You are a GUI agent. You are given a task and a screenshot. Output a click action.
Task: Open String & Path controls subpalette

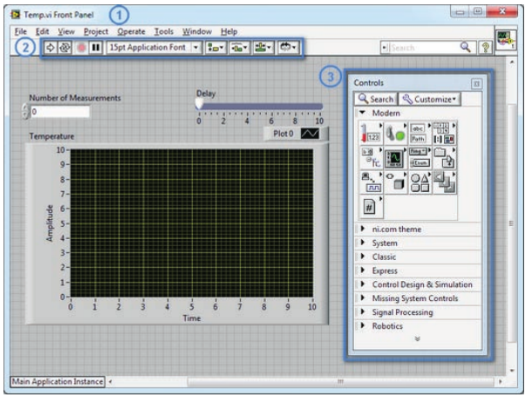[420, 133]
